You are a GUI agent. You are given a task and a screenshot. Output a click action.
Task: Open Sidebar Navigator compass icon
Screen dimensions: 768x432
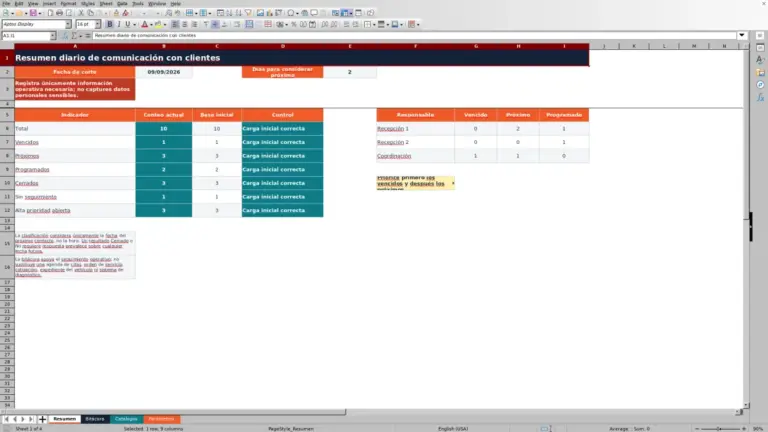pyautogui.click(x=760, y=85)
